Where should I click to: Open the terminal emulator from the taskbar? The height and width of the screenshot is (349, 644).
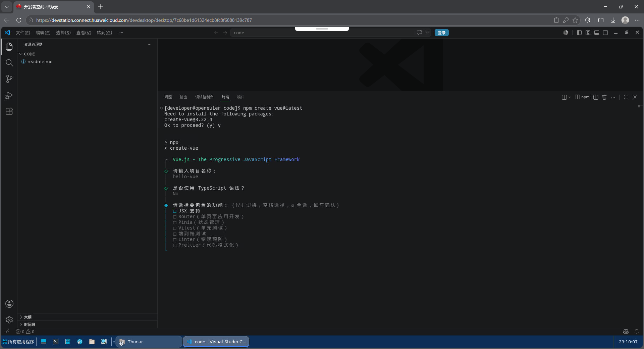pyautogui.click(x=56, y=342)
